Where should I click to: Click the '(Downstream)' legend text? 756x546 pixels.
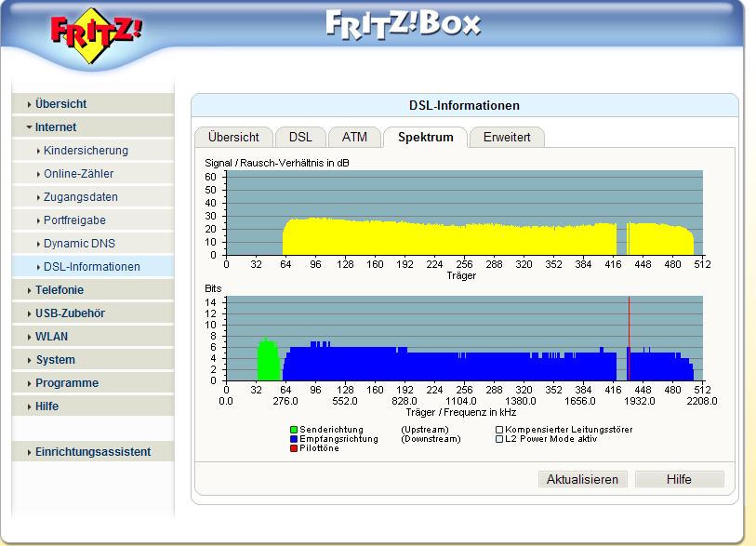click(431, 439)
